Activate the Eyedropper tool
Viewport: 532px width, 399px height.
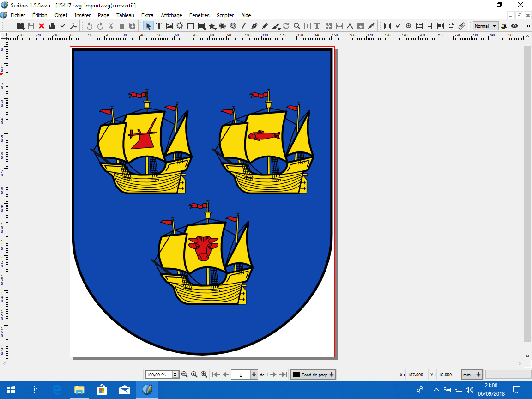(371, 26)
